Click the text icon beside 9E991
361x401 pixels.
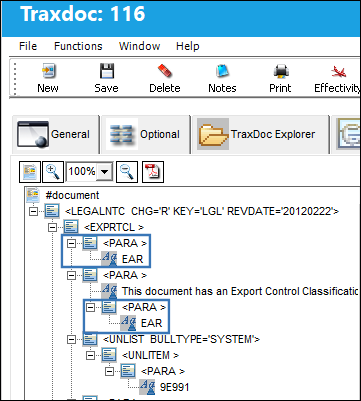click(147, 387)
